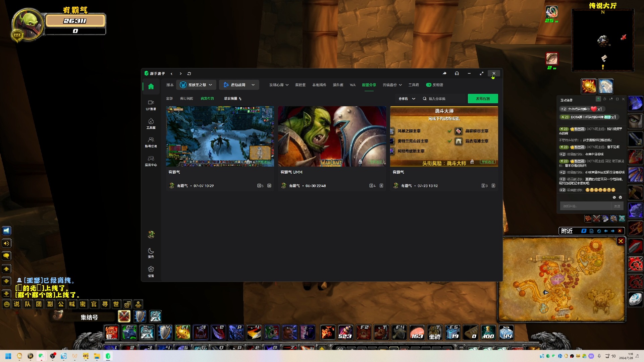
Task: Click into the 输入分享码 search field
Action: pos(443,99)
